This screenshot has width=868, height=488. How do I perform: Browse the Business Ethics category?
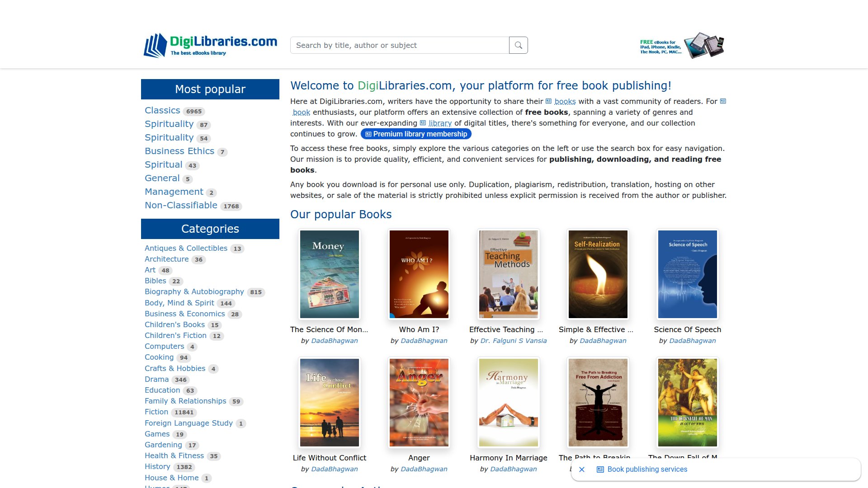(x=179, y=151)
